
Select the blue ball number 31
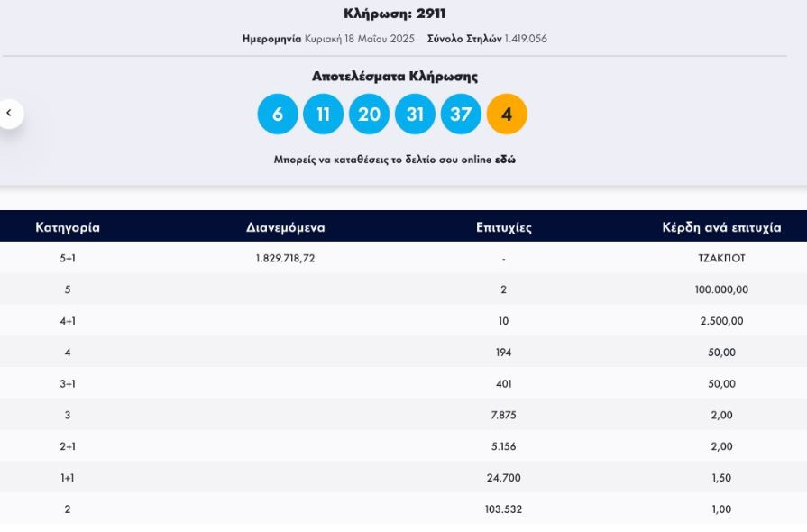pyautogui.click(x=415, y=115)
